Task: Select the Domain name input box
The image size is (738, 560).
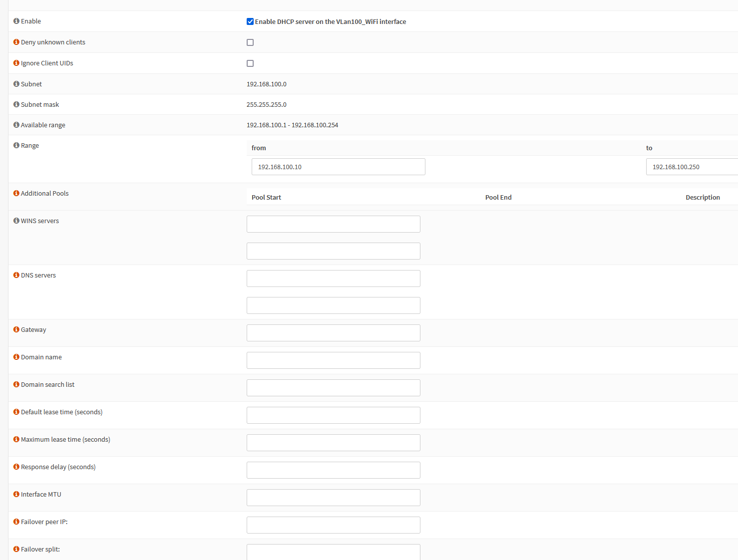Action: pyautogui.click(x=333, y=360)
